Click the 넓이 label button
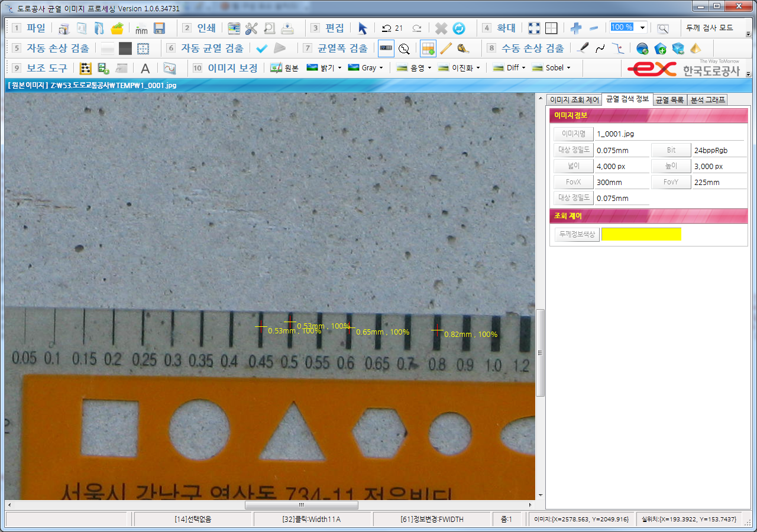757x532 pixels. pyautogui.click(x=573, y=166)
